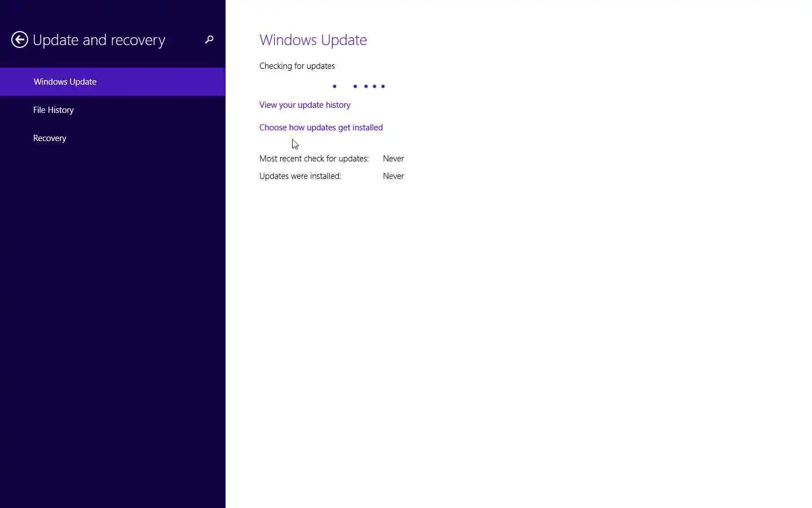
Task: View your update history link
Action: pyautogui.click(x=305, y=105)
